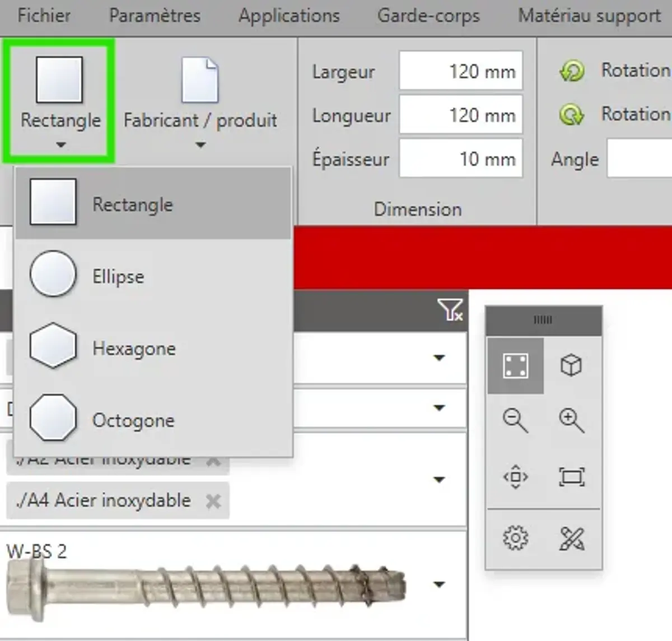Switch to the Paramètres tab
This screenshot has height=641, width=672.
pos(155,15)
